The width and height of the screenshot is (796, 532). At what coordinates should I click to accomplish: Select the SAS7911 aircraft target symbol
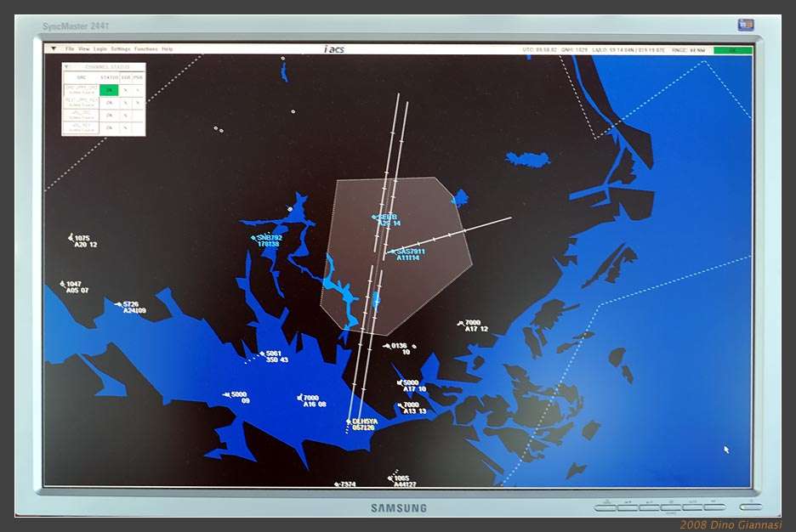[x=394, y=252]
